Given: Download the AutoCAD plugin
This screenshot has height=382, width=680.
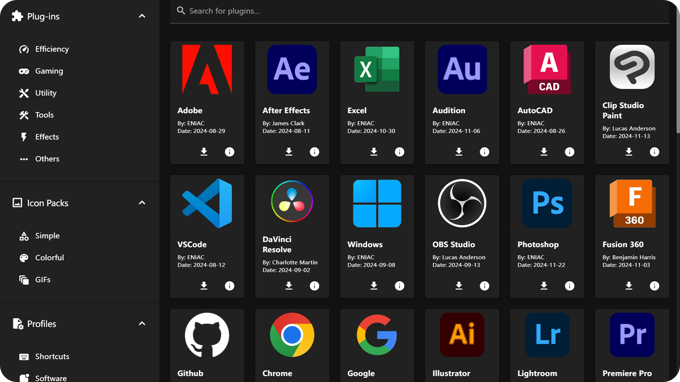Looking at the screenshot, I should [x=544, y=152].
